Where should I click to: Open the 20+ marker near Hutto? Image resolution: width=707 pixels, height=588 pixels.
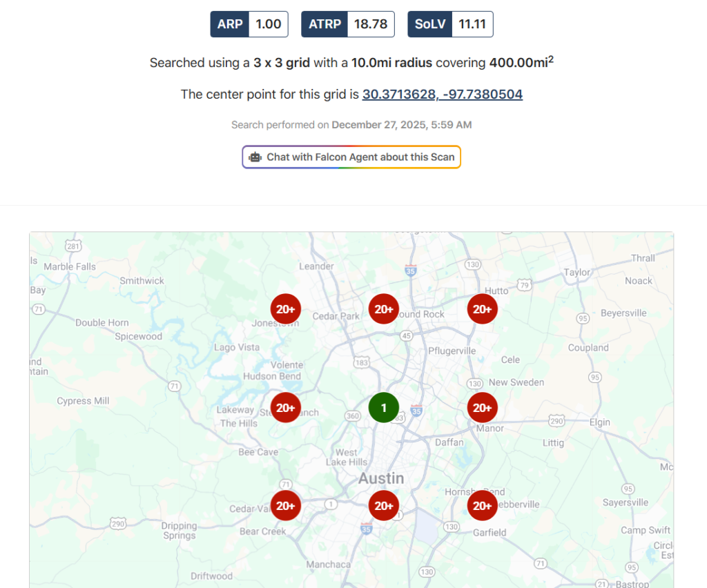click(482, 309)
